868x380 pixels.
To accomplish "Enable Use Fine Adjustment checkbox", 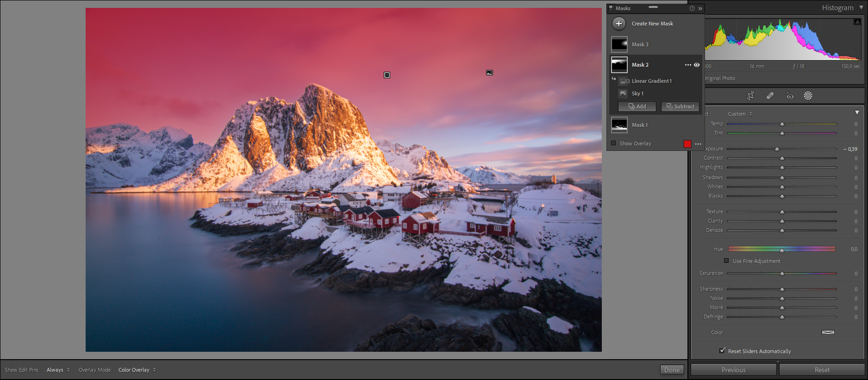I will 726,261.
